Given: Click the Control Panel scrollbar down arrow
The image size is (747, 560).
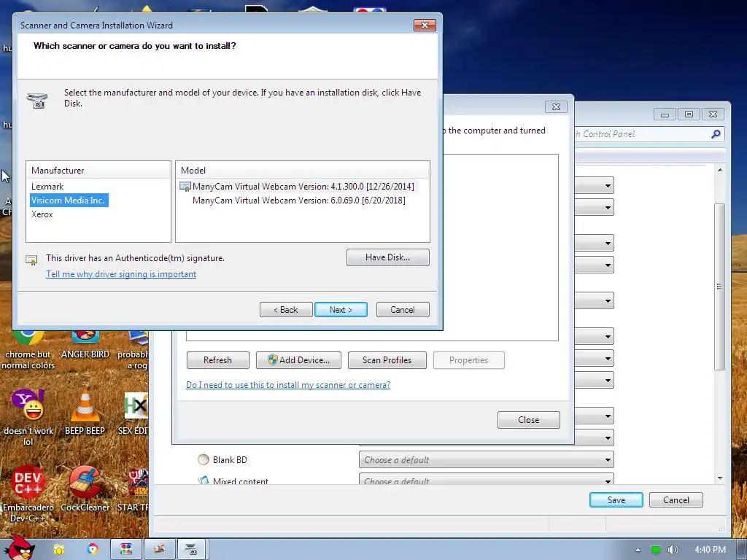Looking at the screenshot, I should point(720,478).
